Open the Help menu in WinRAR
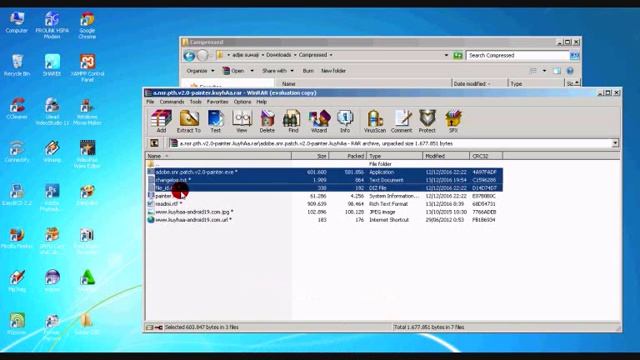This screenshot has height=360, width=640. [262, 102]
